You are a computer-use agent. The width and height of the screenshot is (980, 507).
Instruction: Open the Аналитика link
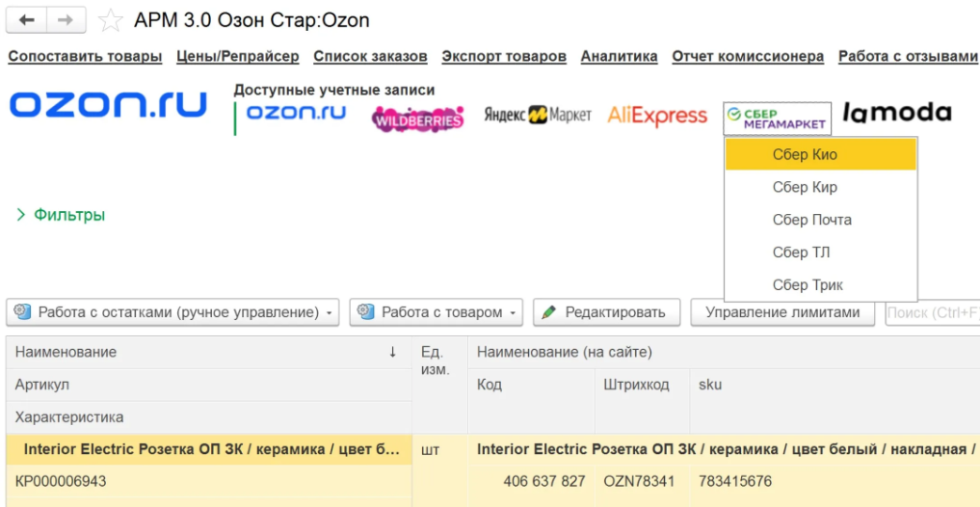(619, 57)
